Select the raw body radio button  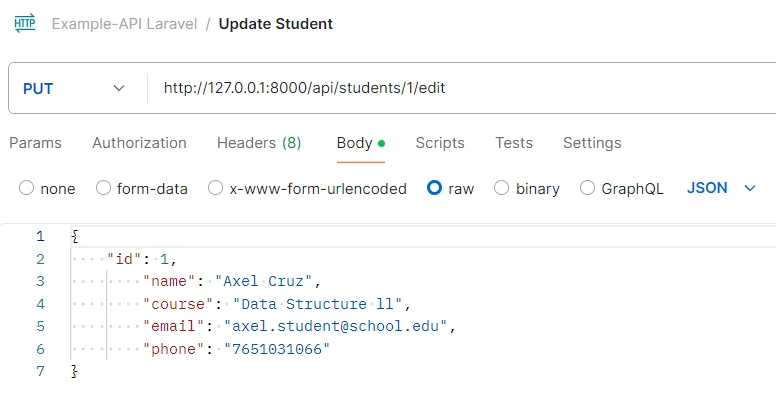pos(435,188)
